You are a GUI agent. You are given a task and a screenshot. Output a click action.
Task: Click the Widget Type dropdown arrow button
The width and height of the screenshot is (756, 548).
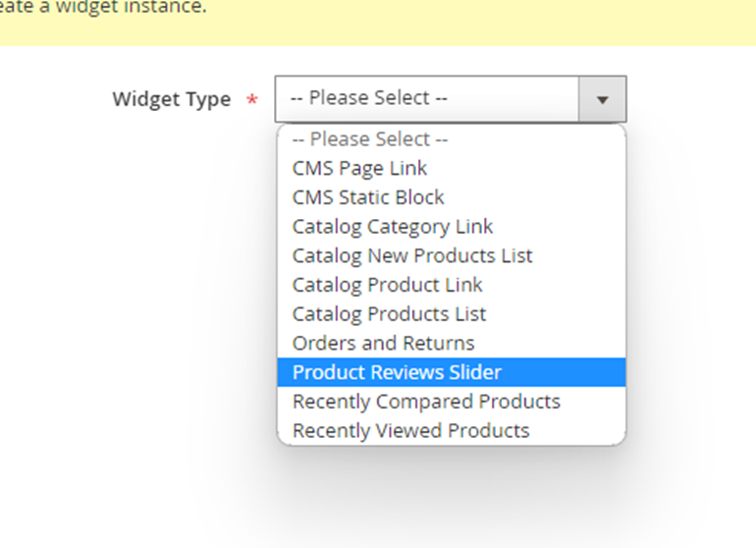click(x=603, y=99)
